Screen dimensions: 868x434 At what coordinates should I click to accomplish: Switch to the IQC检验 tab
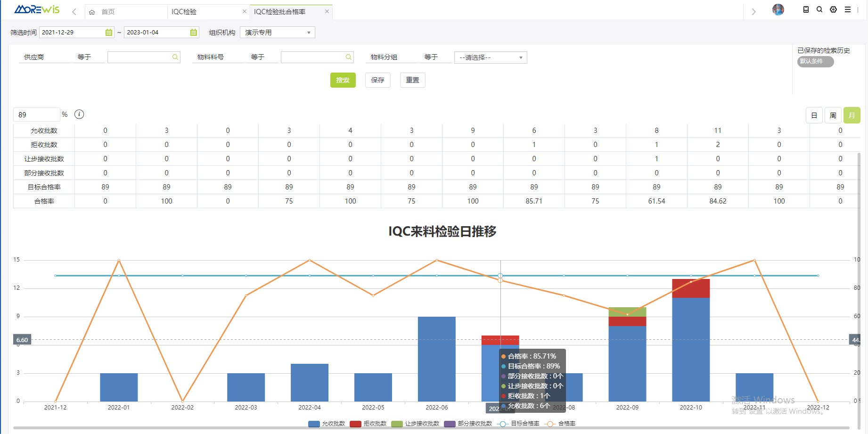(184, 12)
